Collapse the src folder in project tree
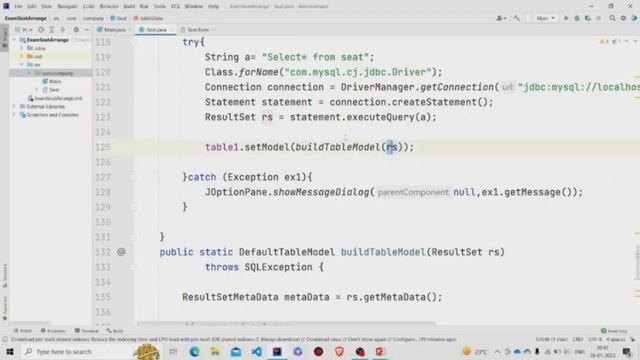 pos(22,65)
